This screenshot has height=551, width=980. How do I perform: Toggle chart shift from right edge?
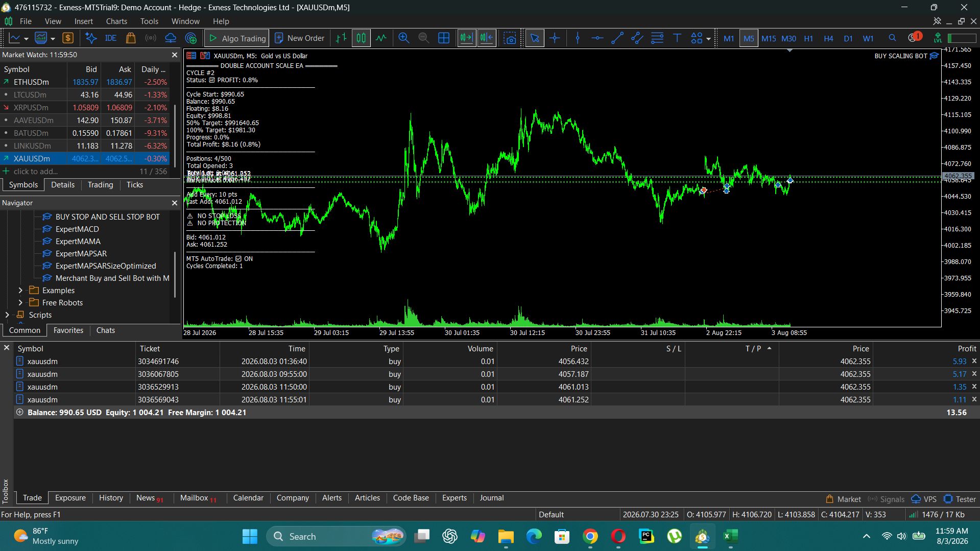point(487,38)
